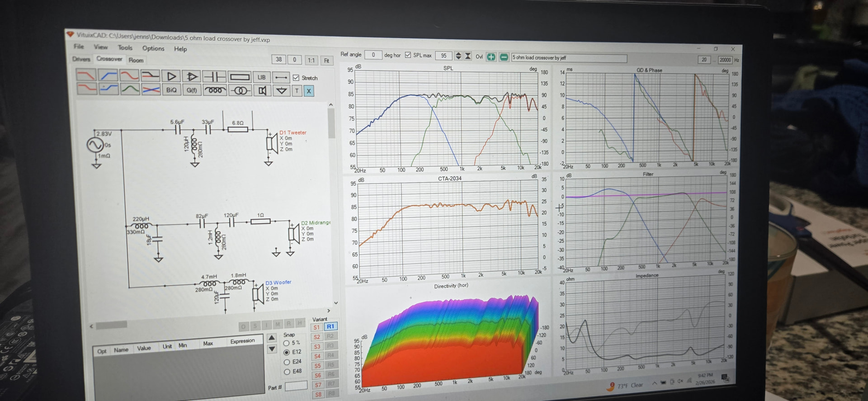The width and height of the screenshot is (868, 401).
Task: Select the capacitor component tool
Action: [214, 76]
